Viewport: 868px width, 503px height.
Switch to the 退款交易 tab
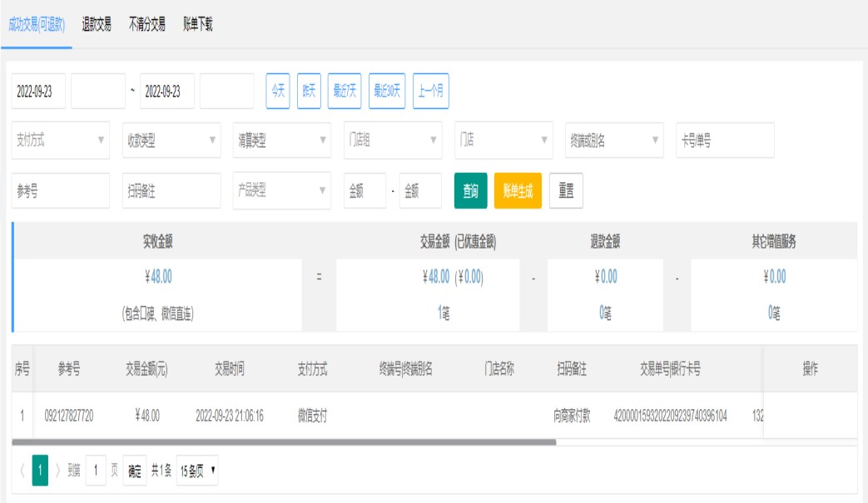pos(97,24)
